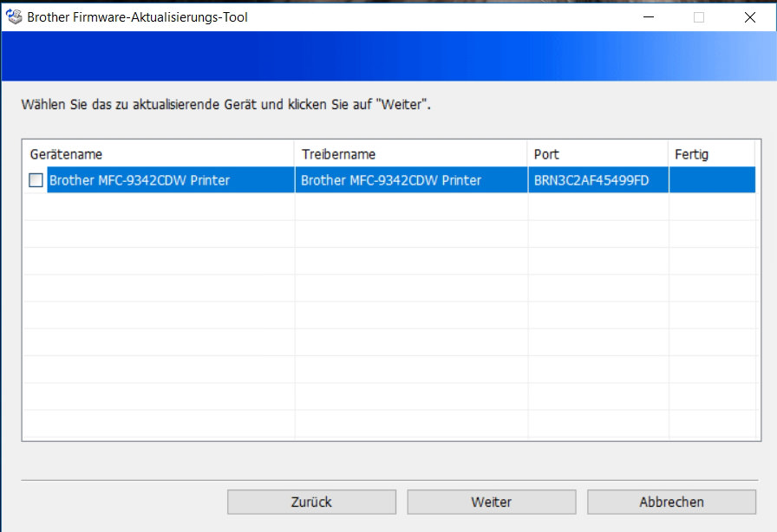Select the Brother MFC-9342CDW Printer device name cell
The image size is (777, 532).
point(171,180)
